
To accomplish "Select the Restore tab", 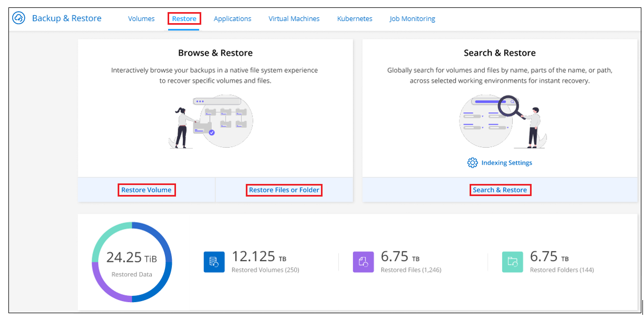I will pos(184,18).
